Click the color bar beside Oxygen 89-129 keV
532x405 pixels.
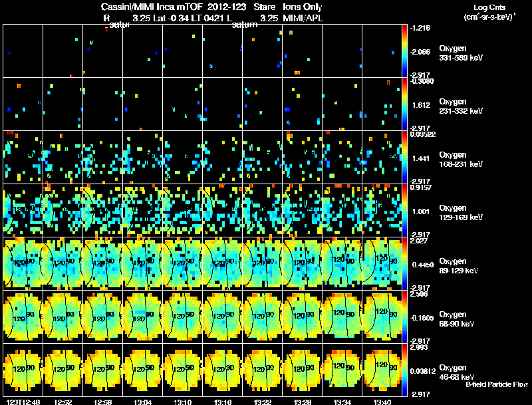404,263
